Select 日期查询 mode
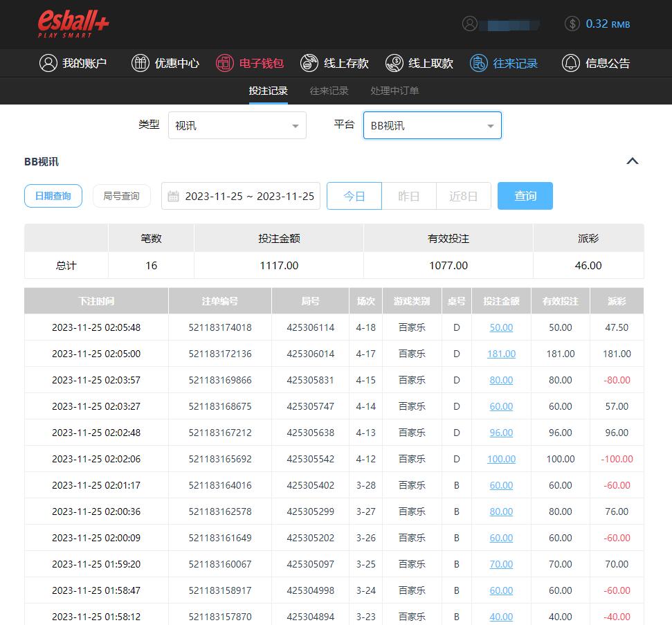 pos(53,196)
